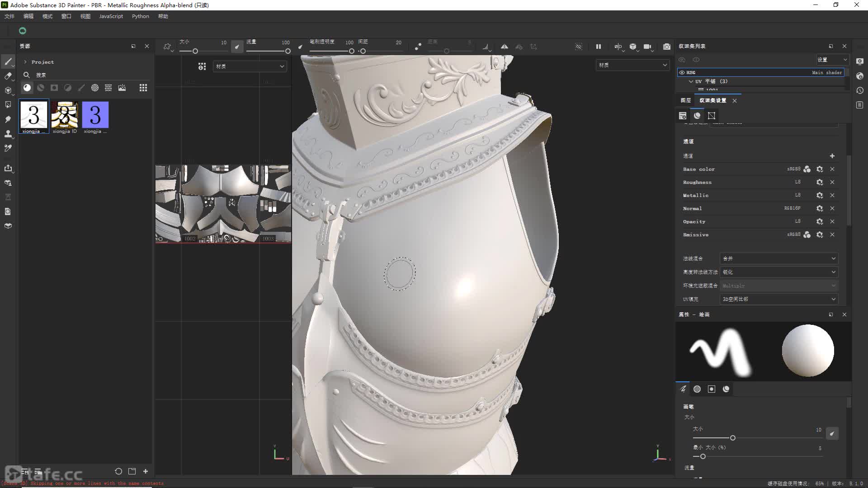Image resolution: width=868 pixels, height=488 pixels.
Task: Open the export textures icon in left sidebar
Action: tap(8, 168)
